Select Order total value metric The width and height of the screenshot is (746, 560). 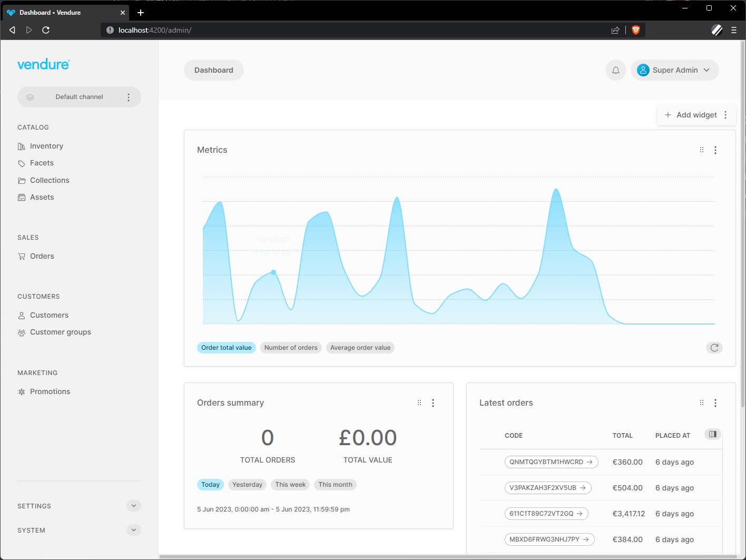pos(227,348)
